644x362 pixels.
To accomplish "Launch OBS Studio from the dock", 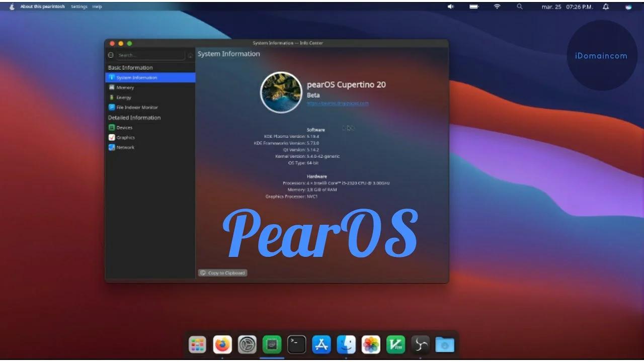I will (420, 344).
